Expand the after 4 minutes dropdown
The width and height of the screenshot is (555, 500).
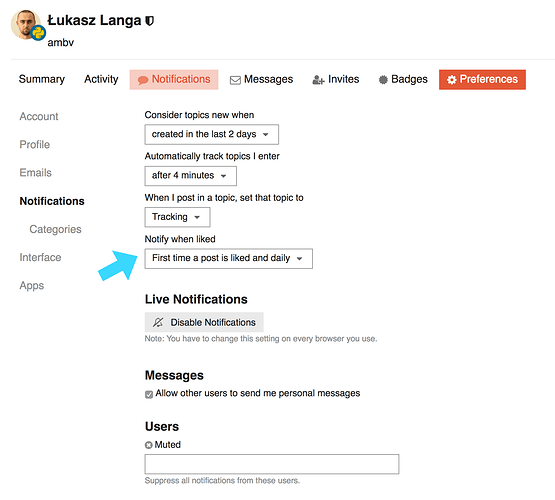click(x=190, y=176)
